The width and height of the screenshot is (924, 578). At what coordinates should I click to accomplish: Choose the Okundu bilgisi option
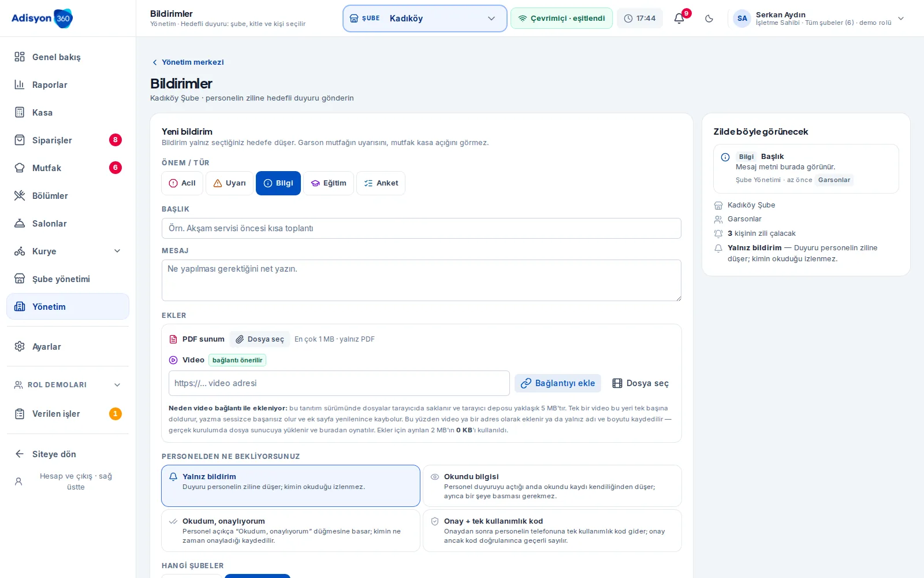pos(552,486)
